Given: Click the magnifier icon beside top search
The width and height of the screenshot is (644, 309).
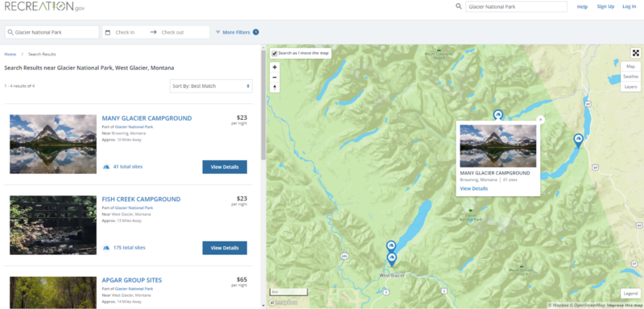Looking at the screenshot, I should tap(459, 6).
